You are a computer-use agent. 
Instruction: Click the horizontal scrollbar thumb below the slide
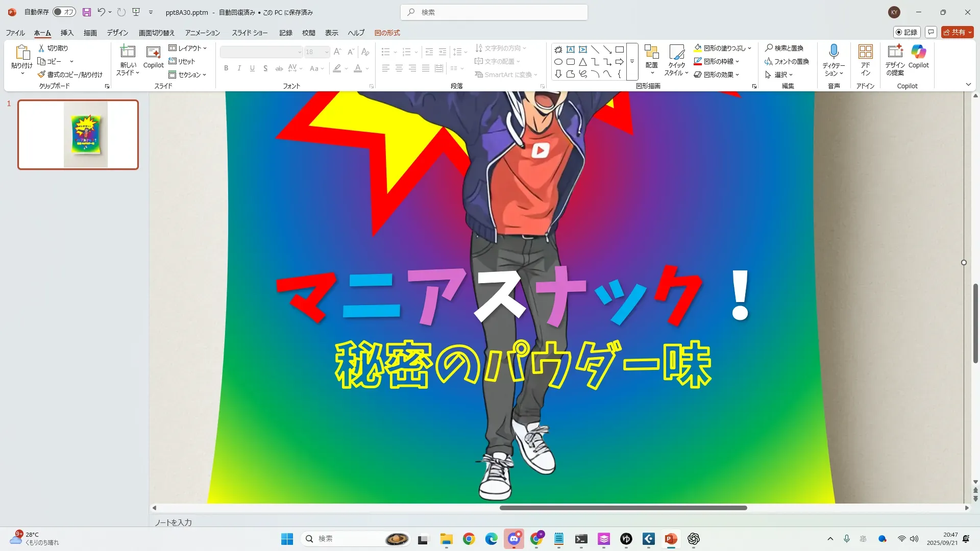[623, 508]
